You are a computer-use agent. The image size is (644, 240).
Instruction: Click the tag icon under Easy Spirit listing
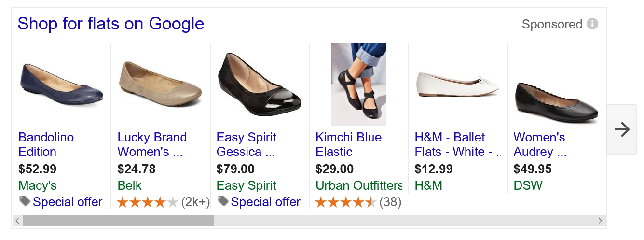(x=223, y=201)
